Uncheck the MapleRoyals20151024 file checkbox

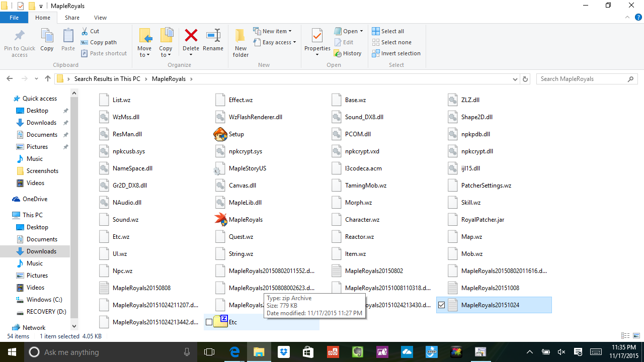tap(442, 305)
